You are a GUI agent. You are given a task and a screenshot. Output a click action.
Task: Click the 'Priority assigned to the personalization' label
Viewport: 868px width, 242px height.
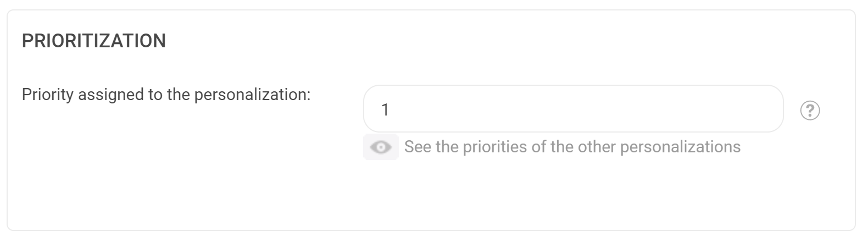point(166,95)
